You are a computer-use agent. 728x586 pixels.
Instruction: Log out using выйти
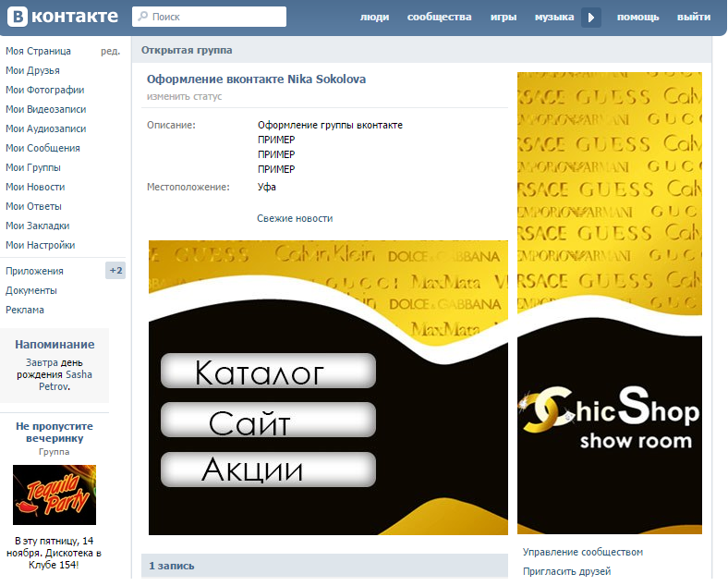click(x=694, y=18)
